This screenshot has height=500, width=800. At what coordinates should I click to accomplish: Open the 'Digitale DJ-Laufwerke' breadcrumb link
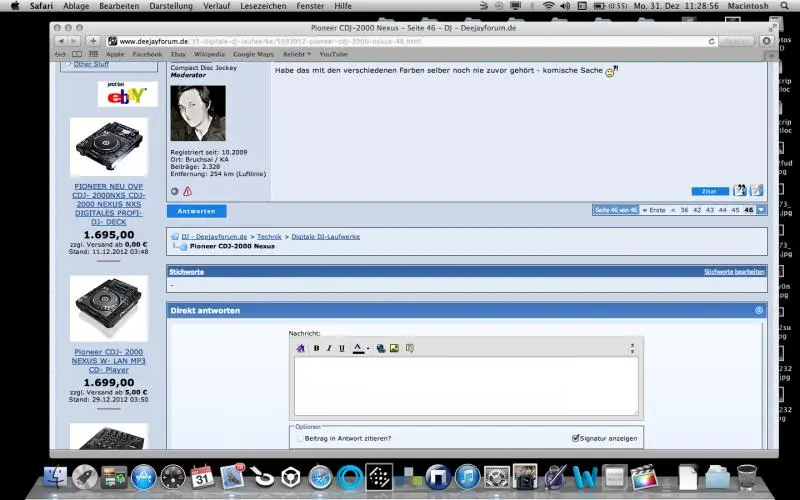326,236
